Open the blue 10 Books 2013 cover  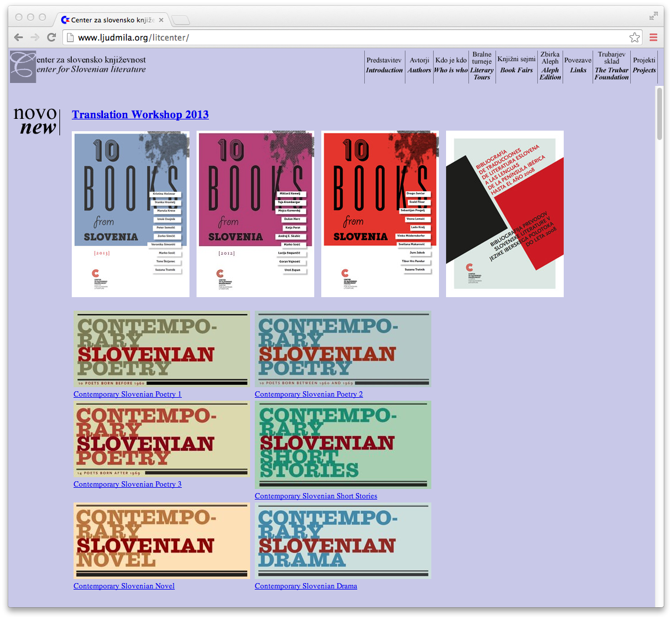(x=131, y=214)
